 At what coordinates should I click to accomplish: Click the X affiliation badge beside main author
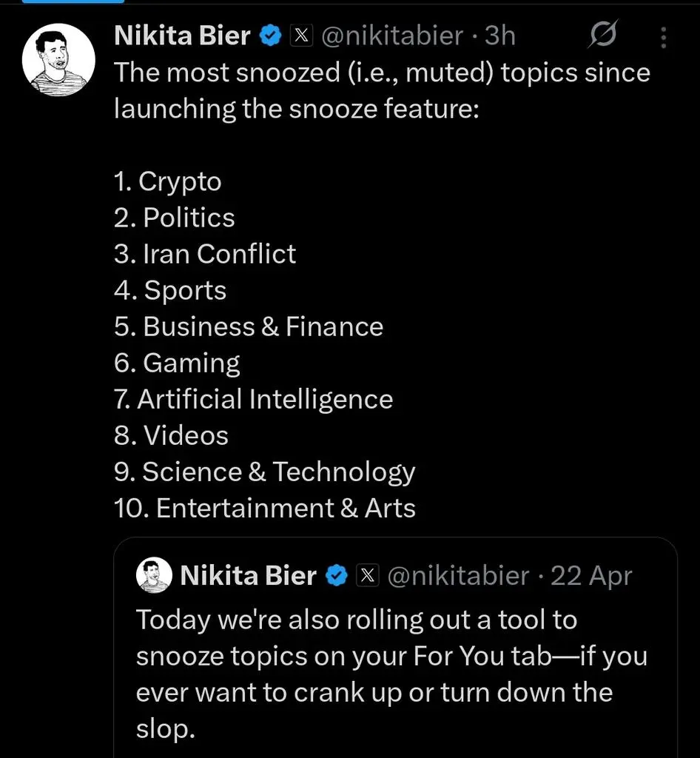[300, 35]
